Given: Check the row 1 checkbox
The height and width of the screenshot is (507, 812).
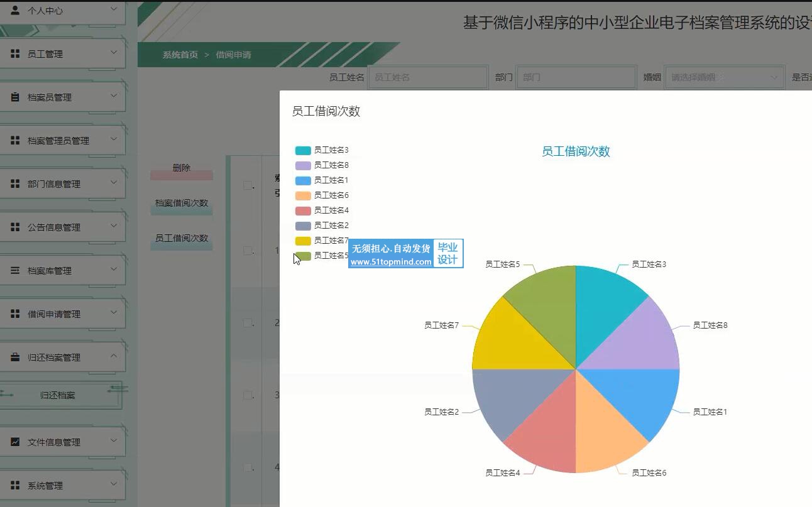Looking at the screenshot, I should point(248,251).
